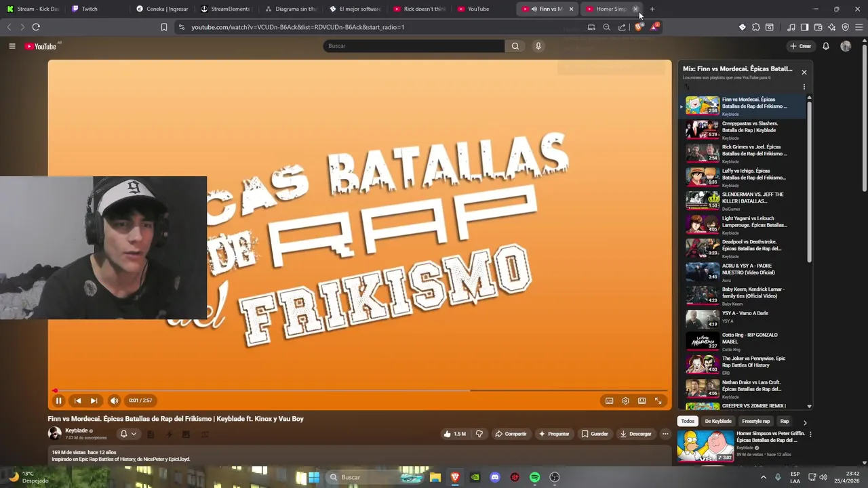Open the Brave Wallet icon

coord(818,27)
